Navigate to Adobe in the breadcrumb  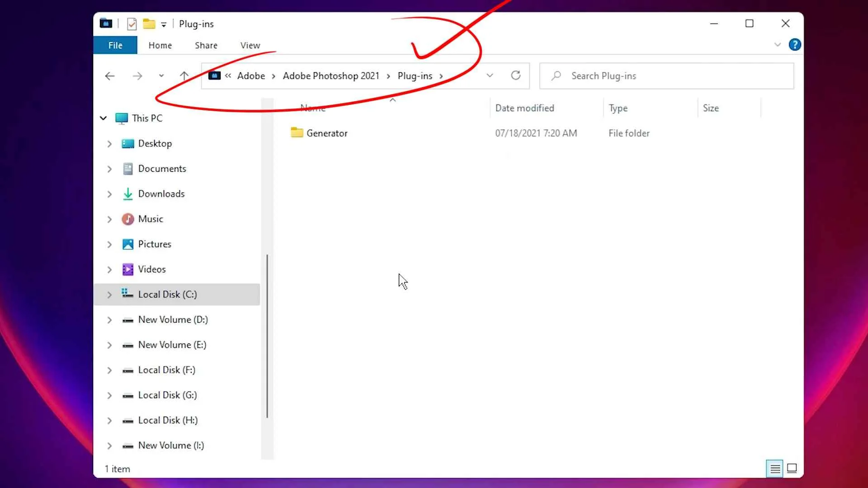point(251,76)
